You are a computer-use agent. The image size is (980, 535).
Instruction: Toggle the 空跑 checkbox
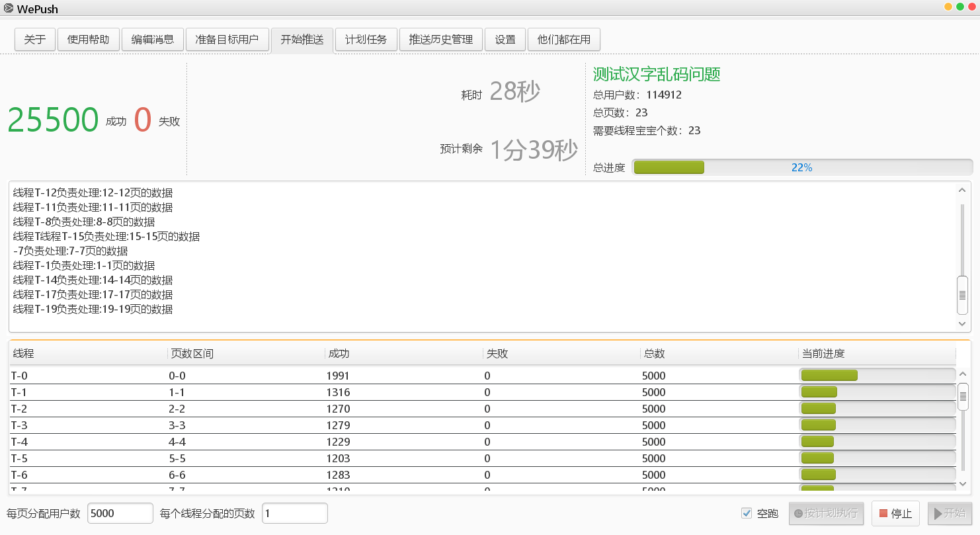click(x=747, y=513)
